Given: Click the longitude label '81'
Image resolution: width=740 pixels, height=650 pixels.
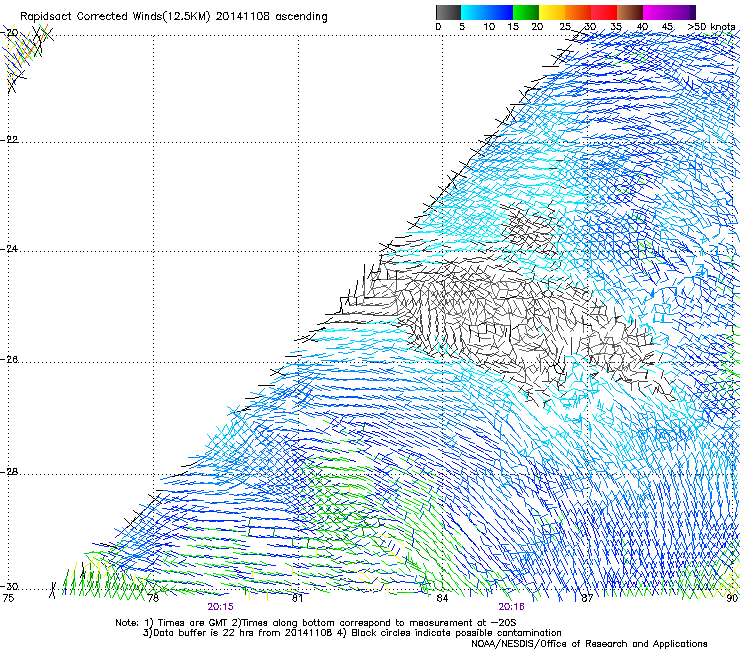Looking at the screenshot, I should (297, 598).
